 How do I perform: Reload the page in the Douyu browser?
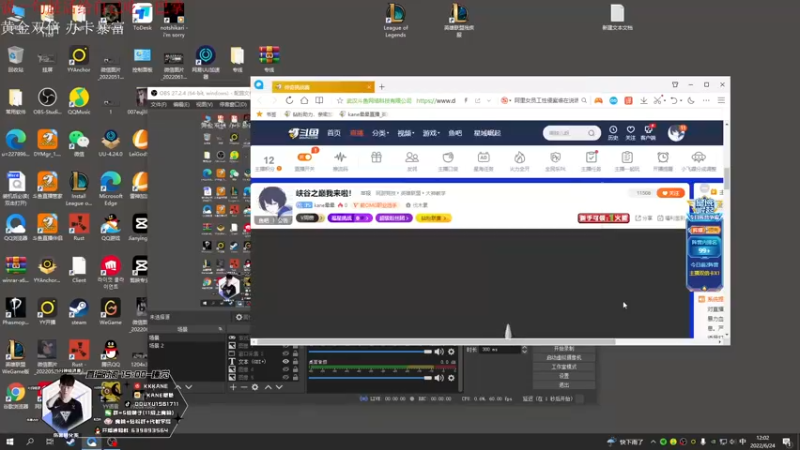289,101
